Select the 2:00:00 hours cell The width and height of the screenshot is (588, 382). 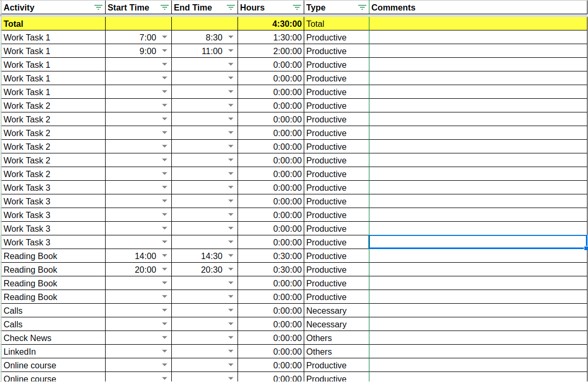[x=271, y=50]
